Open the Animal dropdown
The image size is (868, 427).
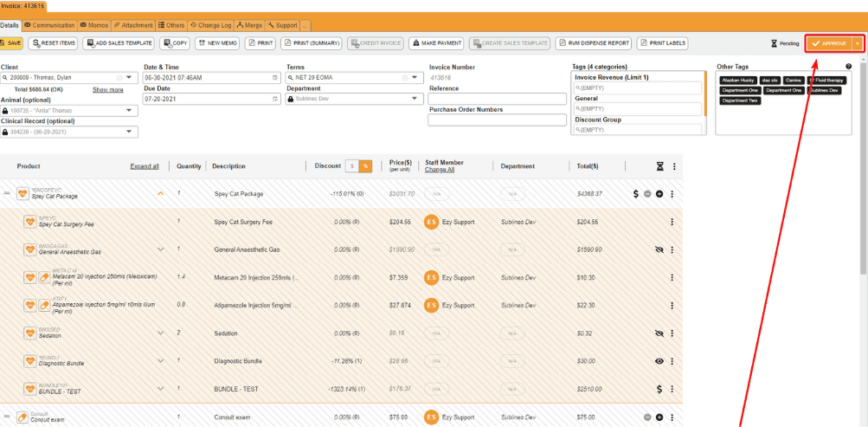point(130,110)
